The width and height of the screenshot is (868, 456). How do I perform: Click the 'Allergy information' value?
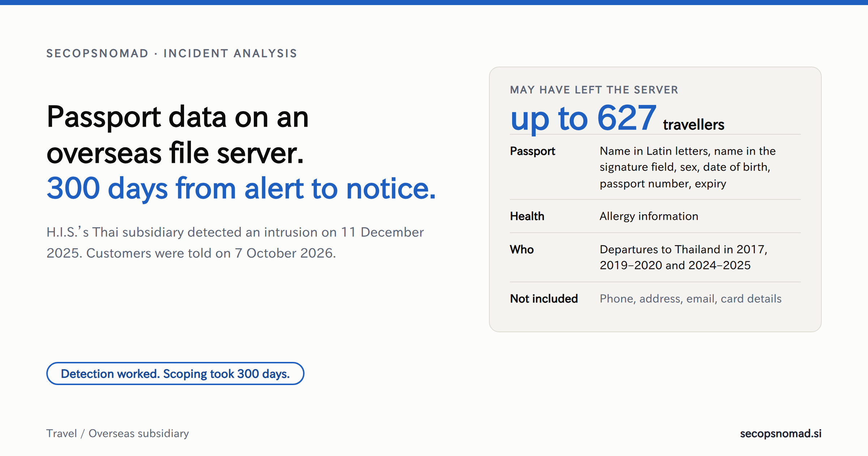(x=649, y=216)
